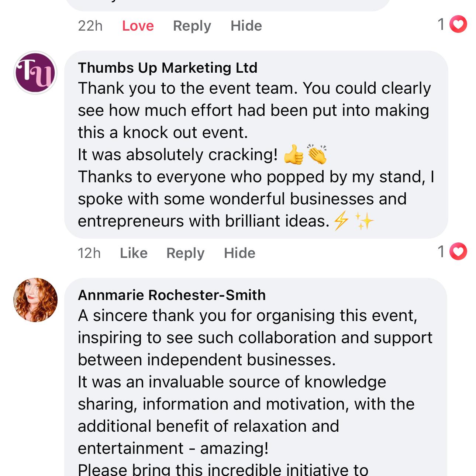Image resolution: width=476 pixels, height=476 pixels.
Task: Go to Annmarie Rochester-Smith's profile name
Action: click(x=172, y=295)
